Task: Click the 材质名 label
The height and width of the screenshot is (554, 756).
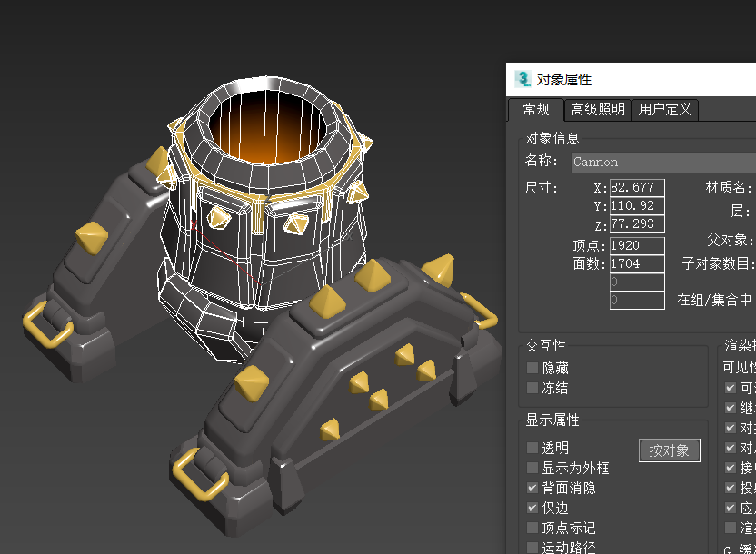Action: [x=728, y=187]
